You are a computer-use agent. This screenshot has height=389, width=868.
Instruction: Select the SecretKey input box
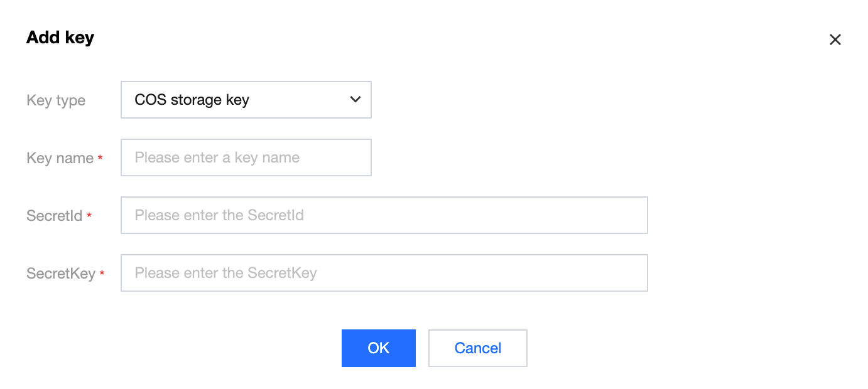pos(384,273)
